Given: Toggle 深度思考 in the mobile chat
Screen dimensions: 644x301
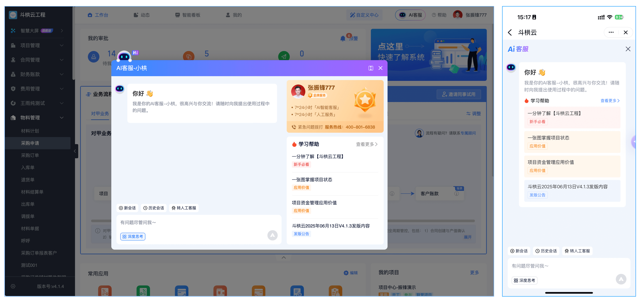Looking at the screenshot, I should pyautogui.click(x=524, y=281).
